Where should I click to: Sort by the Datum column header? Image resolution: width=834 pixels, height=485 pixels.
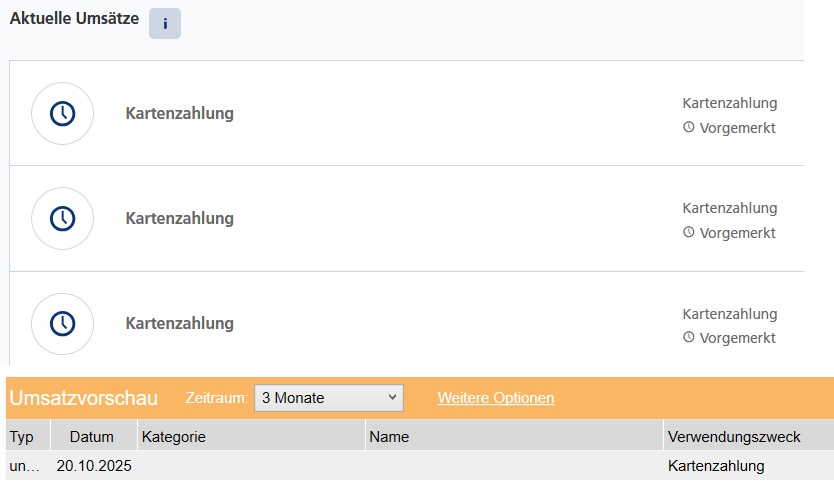coord(92,437)
